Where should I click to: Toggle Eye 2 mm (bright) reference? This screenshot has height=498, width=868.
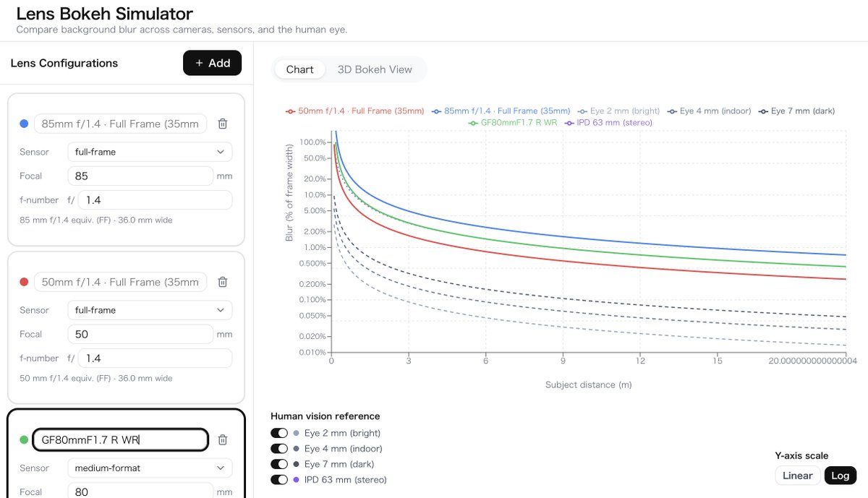point(279,433)
